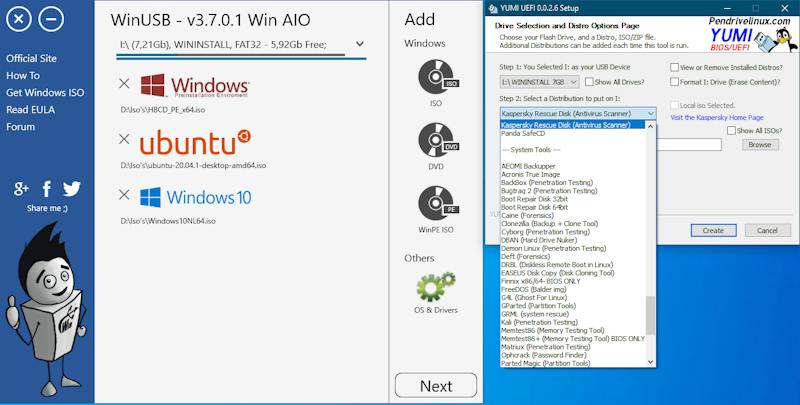The width and height of the screenshot is (800, 405).
Task: Choose Matriux (Penetration Testing)
Action: (545, 347)
